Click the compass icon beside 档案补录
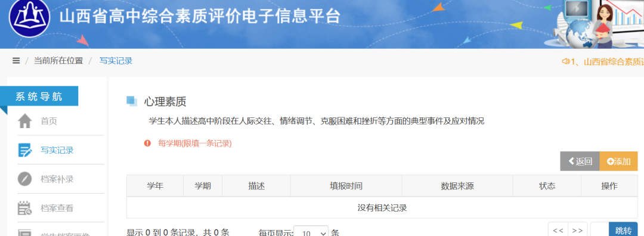This screenshot has width=644, height=236. 25,179
